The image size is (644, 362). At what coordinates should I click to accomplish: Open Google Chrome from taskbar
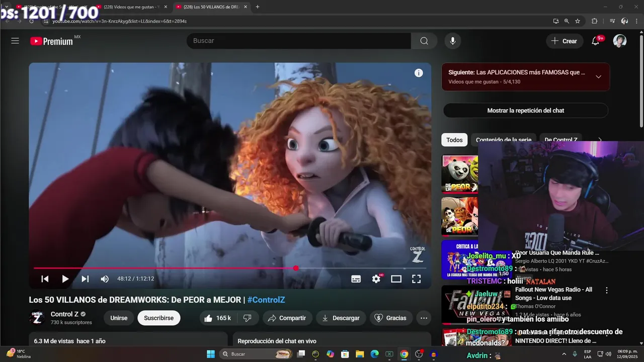(x=404, y=354)
